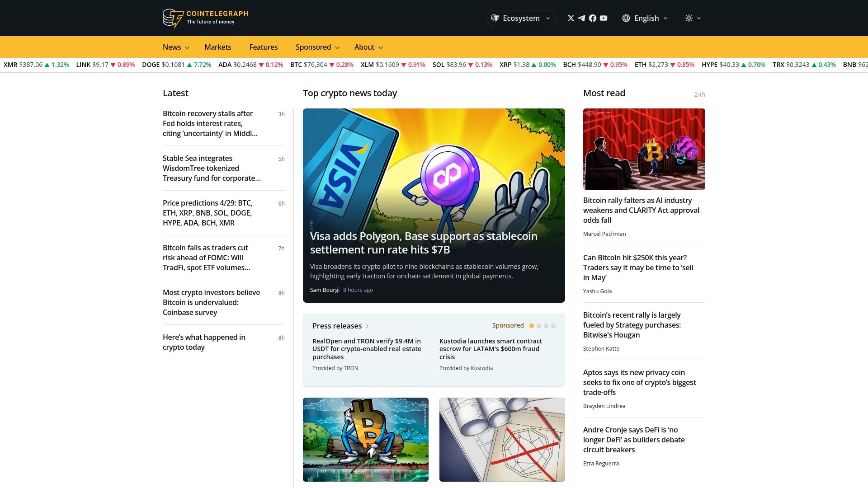Click XMR ticker price
This screenshot has width=868, height=488.
pos(31,65)
